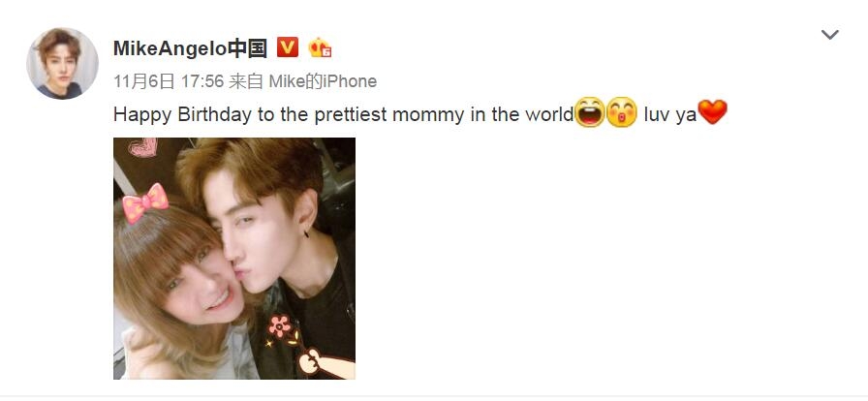Click the Happy Birthday post text
Image resolution: width=868 pixels, height=401 pixels.
343,114
